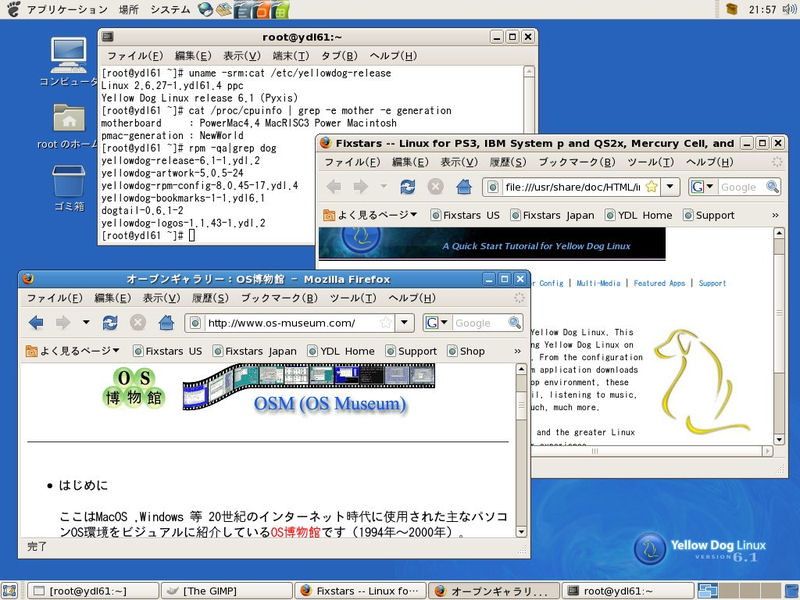Expand the よく見るページ bookmarks folder in the OS Museum window
The width and height of the screenshot is (800, 600).
[72, 351]
